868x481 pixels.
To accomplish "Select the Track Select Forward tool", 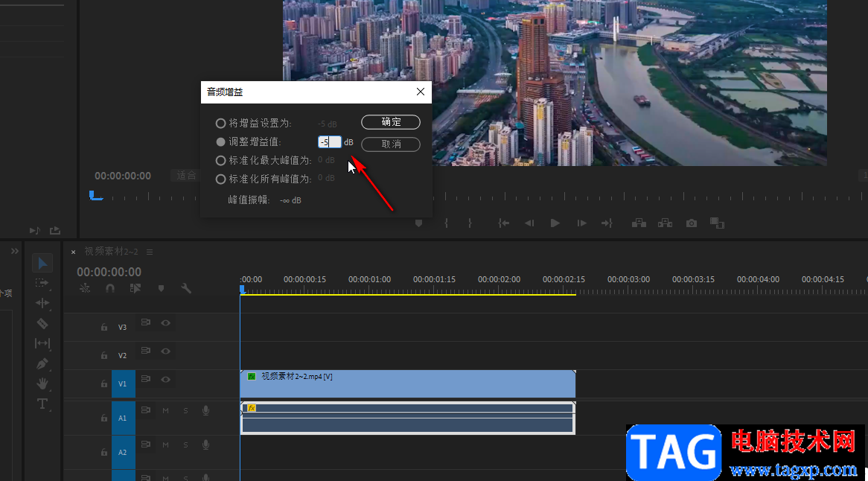I will coord(42,283).
